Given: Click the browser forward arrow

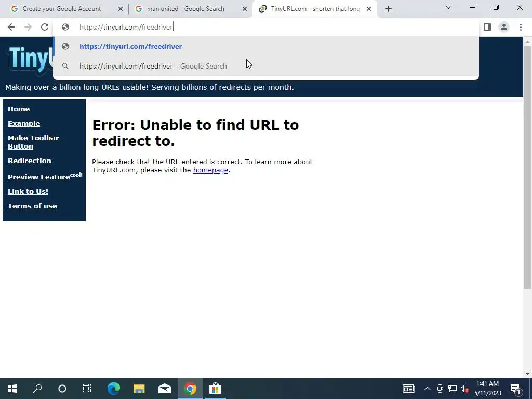Looking at the screenshot, I should (28, 27).
